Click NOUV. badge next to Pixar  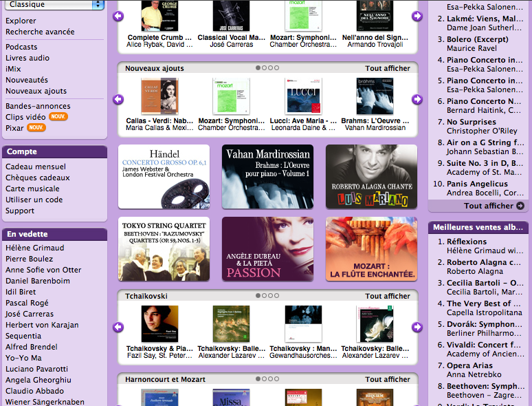pyautogui.click(x=36, y=128)
